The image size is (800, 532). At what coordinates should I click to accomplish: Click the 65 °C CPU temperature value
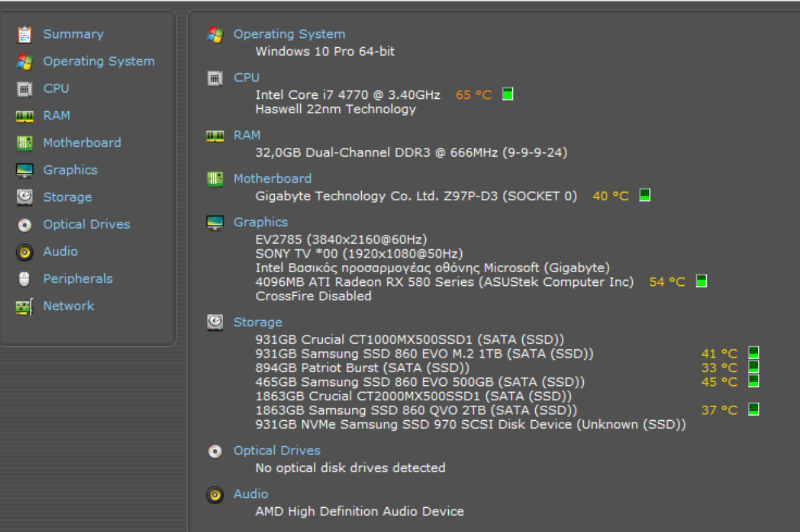[474, 95]
